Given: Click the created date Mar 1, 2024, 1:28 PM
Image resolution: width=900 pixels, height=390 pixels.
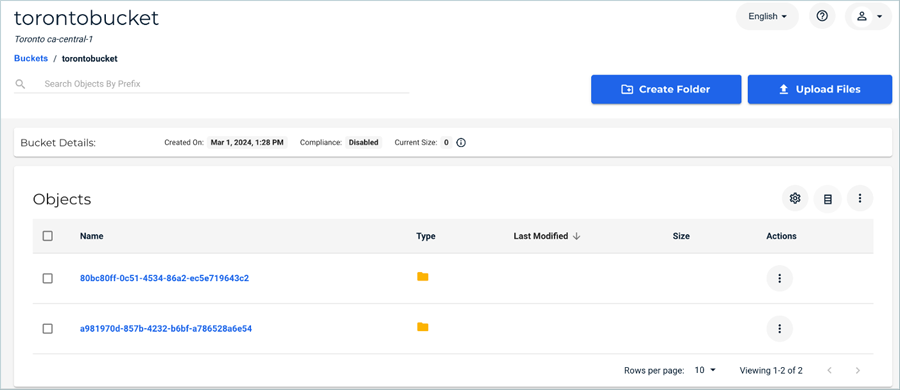Looking at the screenshot, I should [247, 142].
